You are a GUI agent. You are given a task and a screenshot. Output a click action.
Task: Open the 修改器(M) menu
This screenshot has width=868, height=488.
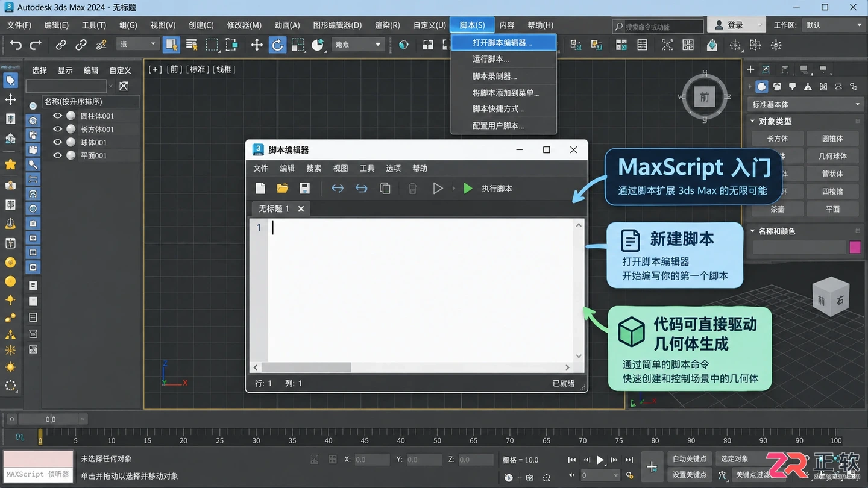(244, 25)
